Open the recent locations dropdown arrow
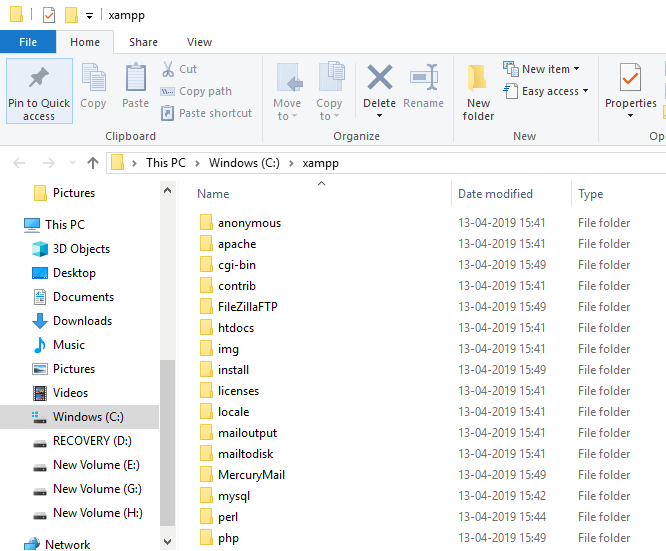 pos(70,163)
